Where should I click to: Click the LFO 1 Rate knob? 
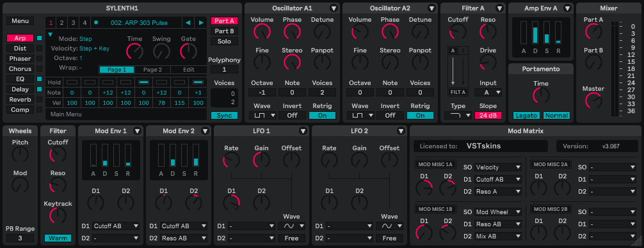pos(231,160)
